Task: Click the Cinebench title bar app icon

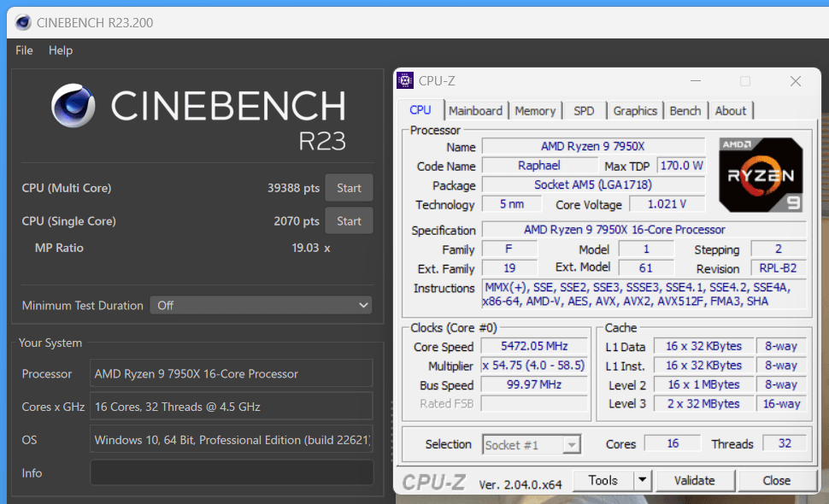Action: pos(23,22)
